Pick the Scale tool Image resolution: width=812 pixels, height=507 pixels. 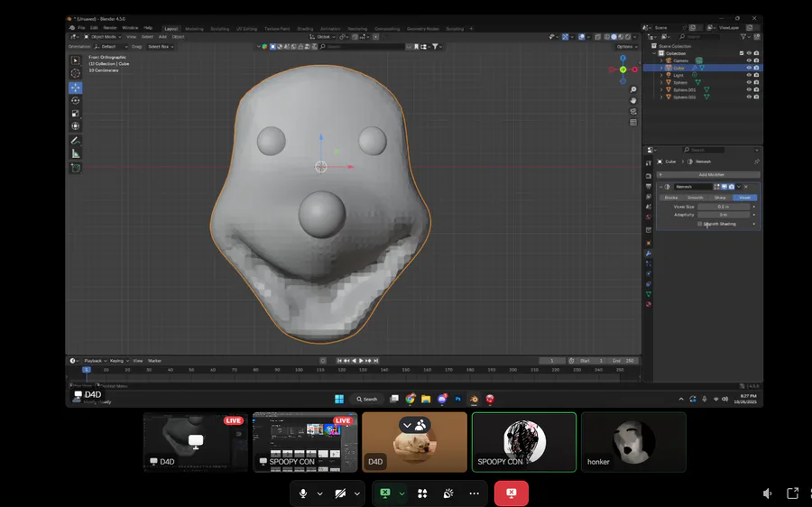tap(76, 113)
